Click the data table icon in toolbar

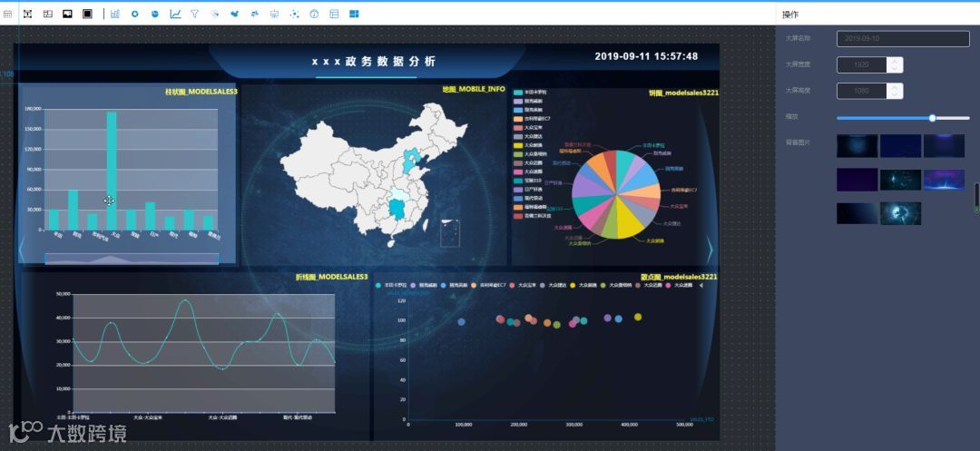coord(334,14)
